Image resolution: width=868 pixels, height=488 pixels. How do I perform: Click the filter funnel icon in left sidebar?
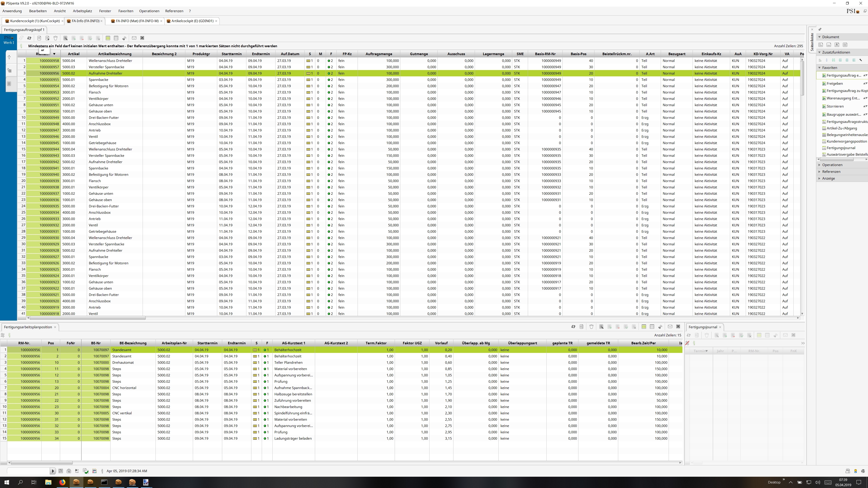tap(9, 57)
